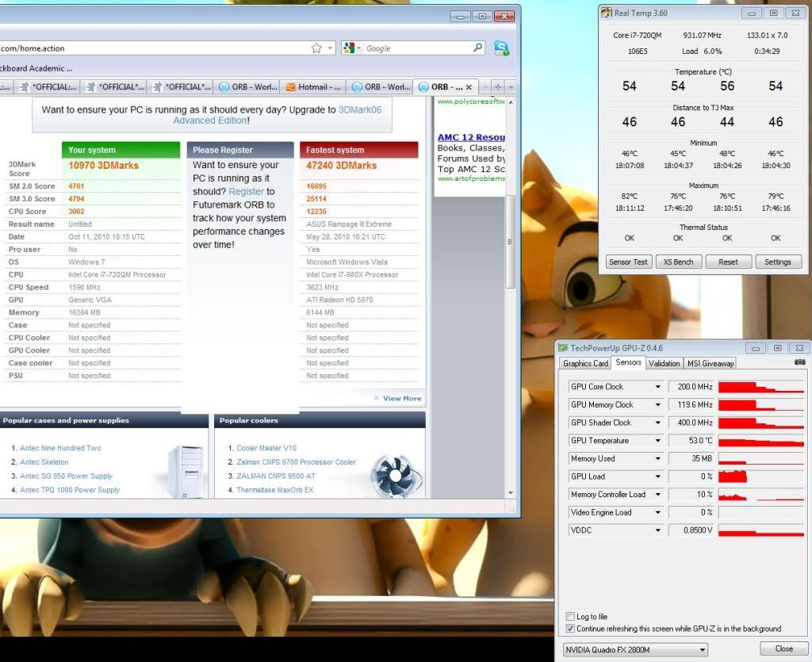812x662 pixels.
Task: Open a new browser tab
Action: [497, 87]
